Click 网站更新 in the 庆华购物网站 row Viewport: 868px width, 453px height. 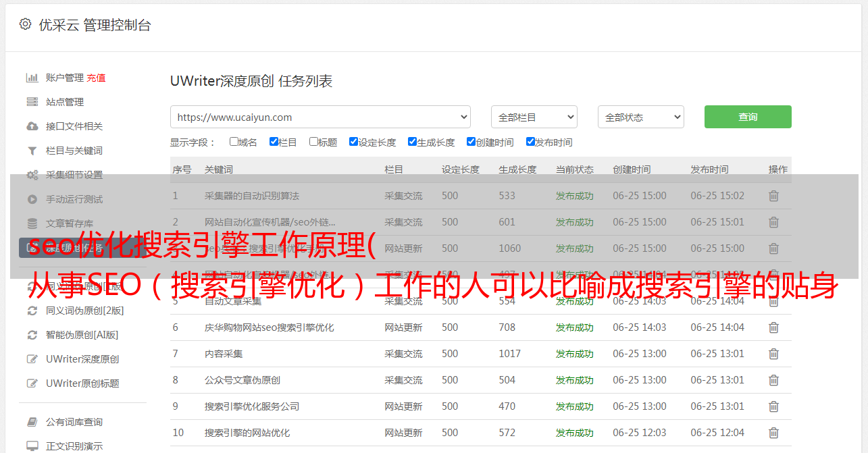[x=403, y=327]
